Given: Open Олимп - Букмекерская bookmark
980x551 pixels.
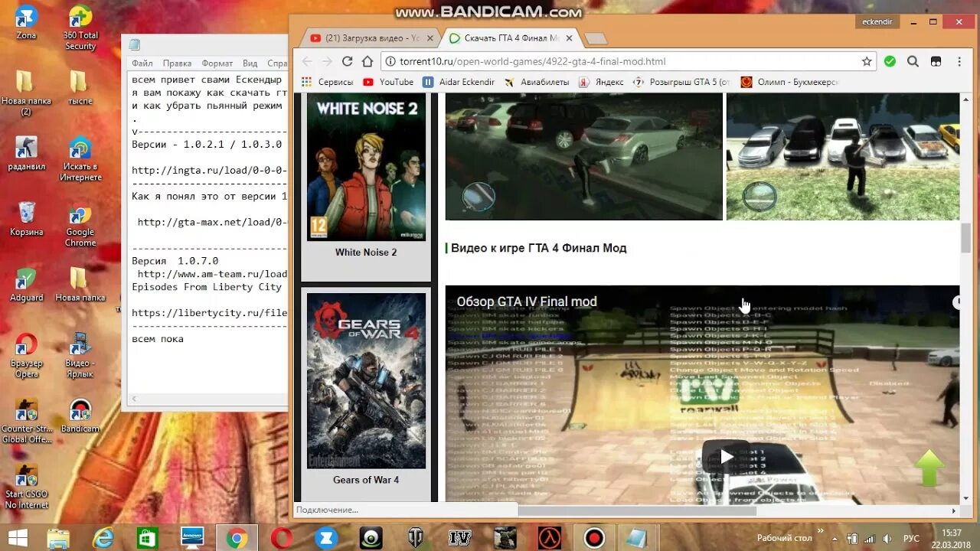Looking at the screenshot, I should tap(789, 82).
